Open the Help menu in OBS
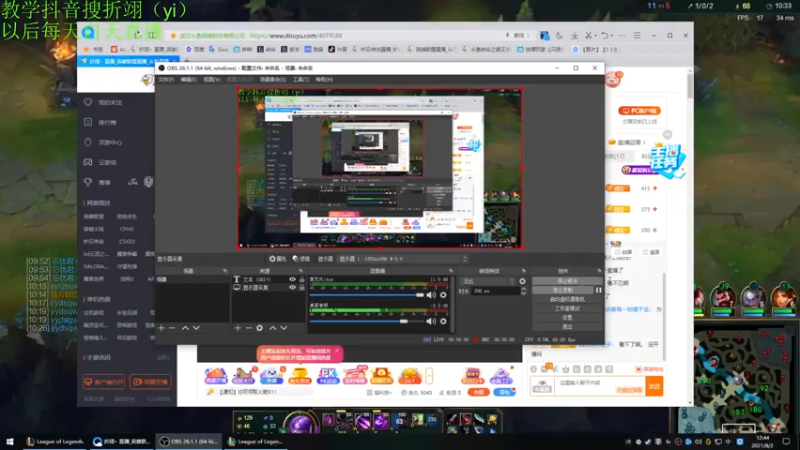The image size is (800, 450). coord(324,80)
